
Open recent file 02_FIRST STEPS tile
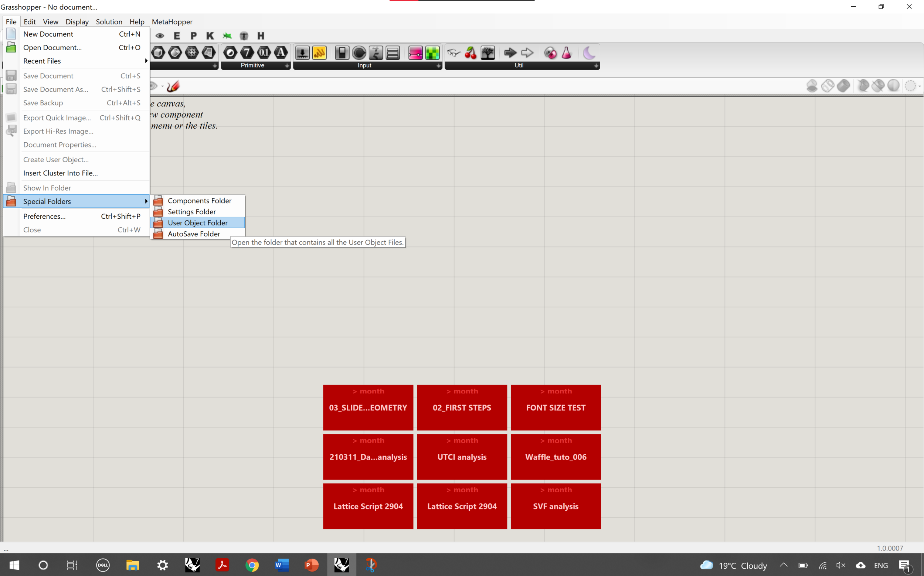(x=462, y=408)
